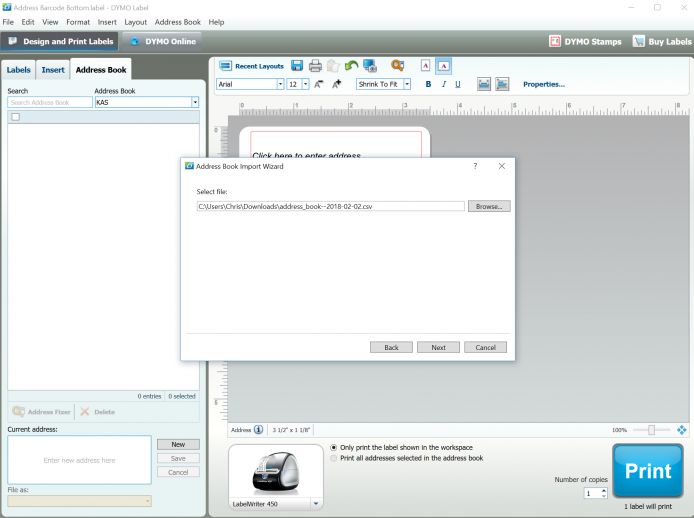Screen dimensions: 694x518
Task: Open the Layout menu
Action: coord(135,22)
